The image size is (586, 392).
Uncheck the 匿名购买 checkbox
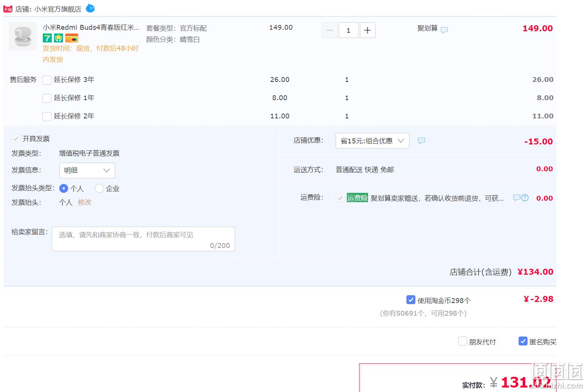[x=523, y=341]
